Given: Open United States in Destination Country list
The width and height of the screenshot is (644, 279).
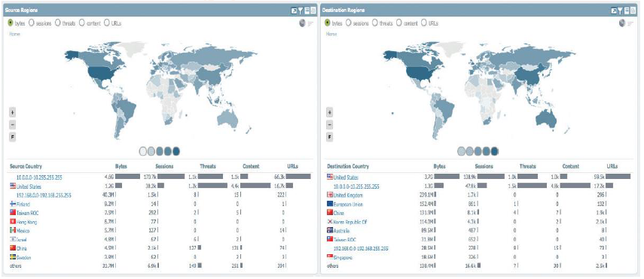Looking at the screenshot, I should coord(346,177).
